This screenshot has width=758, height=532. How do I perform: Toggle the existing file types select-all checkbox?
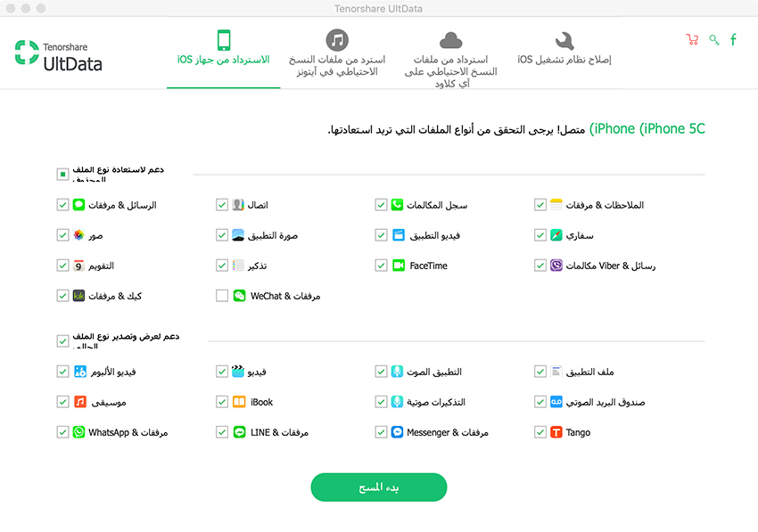pyautogui.click(x=62, y=341)
